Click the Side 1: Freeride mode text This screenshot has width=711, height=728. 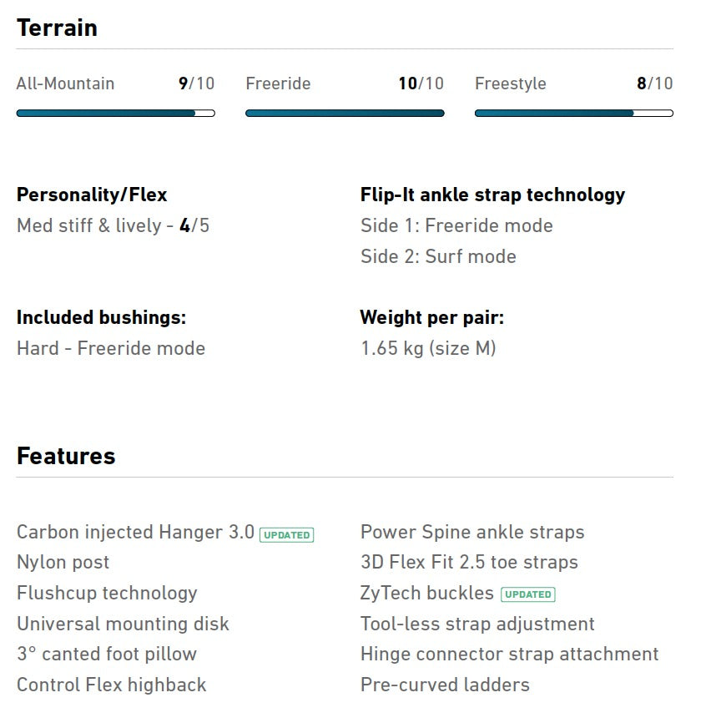pos(456,225)
